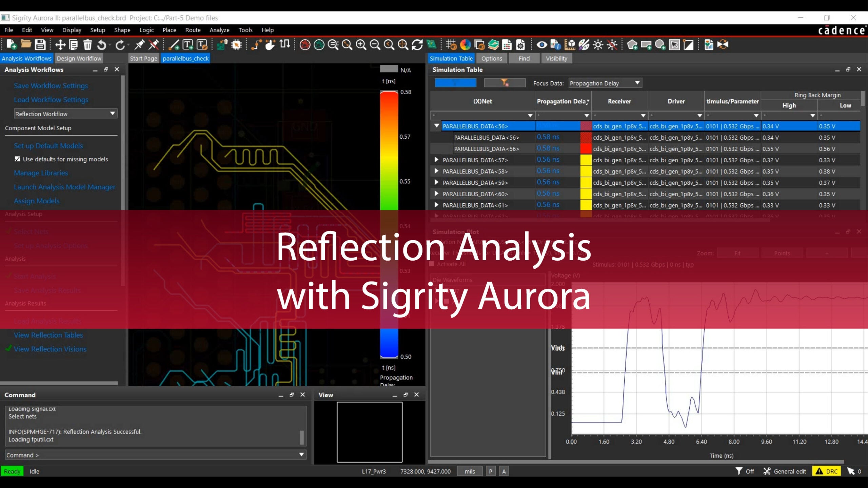868x488 pixels.
Task: Switch to the Design Workflow tab
Action: 79,58
